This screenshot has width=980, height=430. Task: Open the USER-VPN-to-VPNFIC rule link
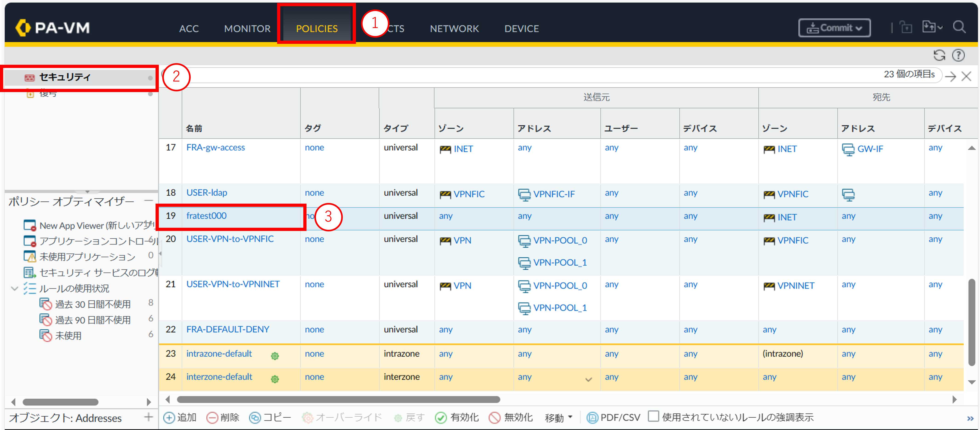coord(230,239)
